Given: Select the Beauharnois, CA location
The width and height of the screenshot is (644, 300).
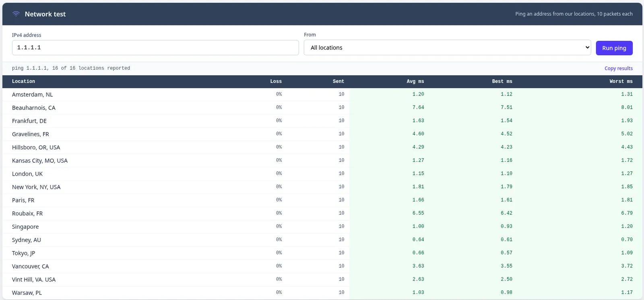Looking at the screenshot, I should point(34,108).
